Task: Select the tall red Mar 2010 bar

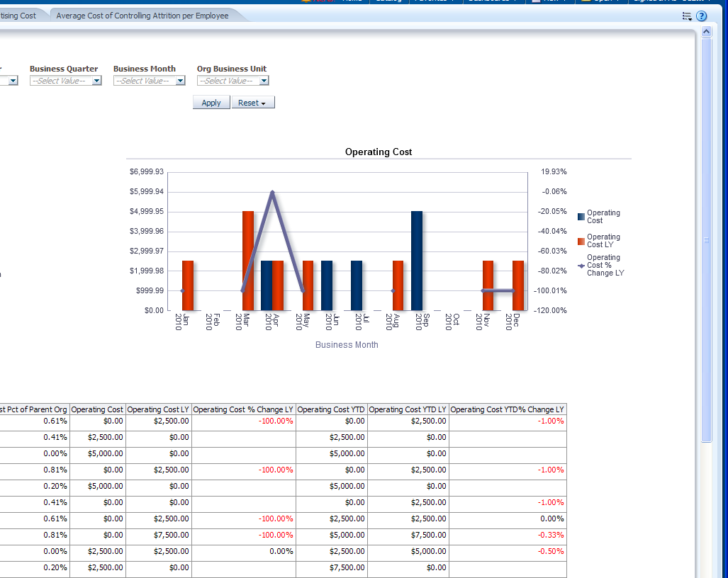Action: click(248, 261)
